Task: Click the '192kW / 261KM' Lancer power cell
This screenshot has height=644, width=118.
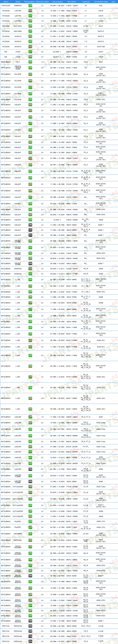Action: [x=72, y=429]
